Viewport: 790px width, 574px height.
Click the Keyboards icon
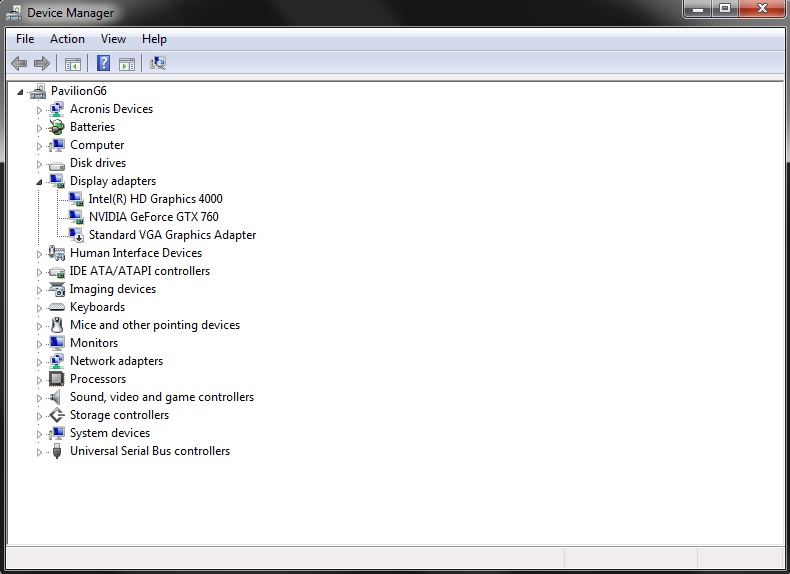(56, 307)
